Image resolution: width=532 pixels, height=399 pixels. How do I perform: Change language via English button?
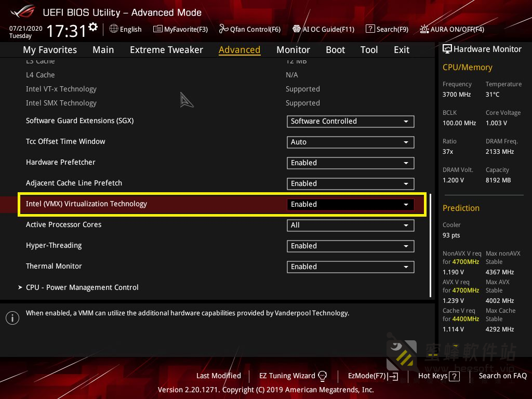click(126, 29)
